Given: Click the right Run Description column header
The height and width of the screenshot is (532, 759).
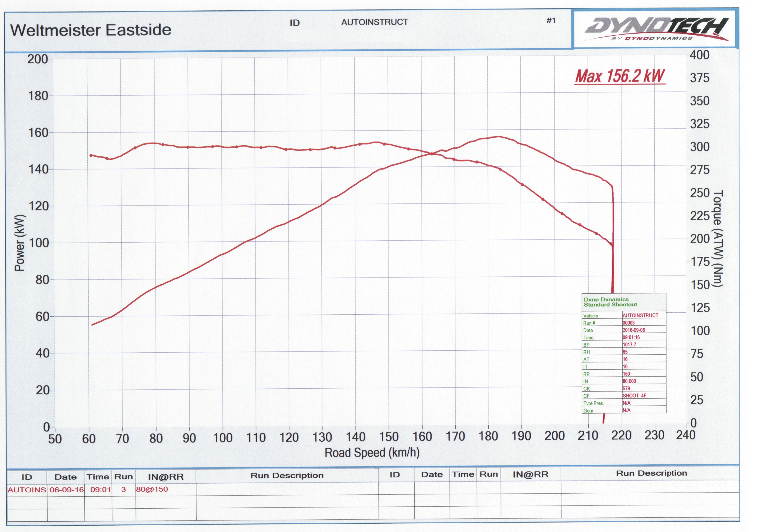Looking at the screenshot, I should click(x=651, y=473).
